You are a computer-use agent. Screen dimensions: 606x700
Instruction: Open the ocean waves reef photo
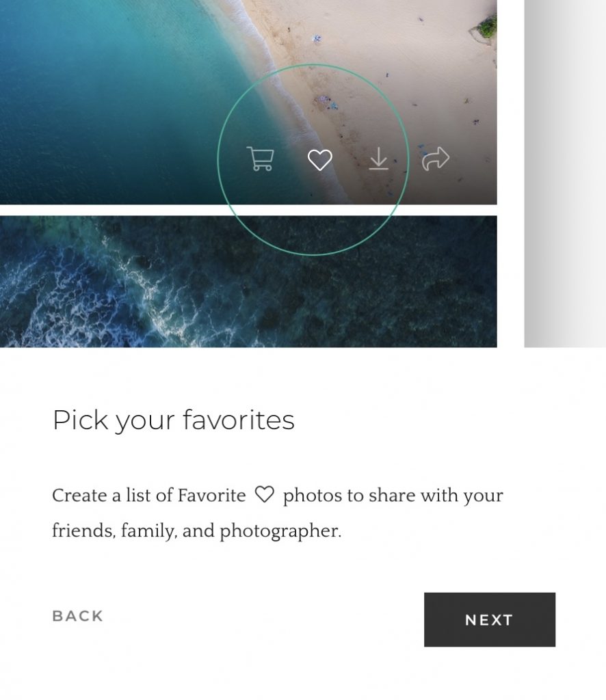pos(248,281)
